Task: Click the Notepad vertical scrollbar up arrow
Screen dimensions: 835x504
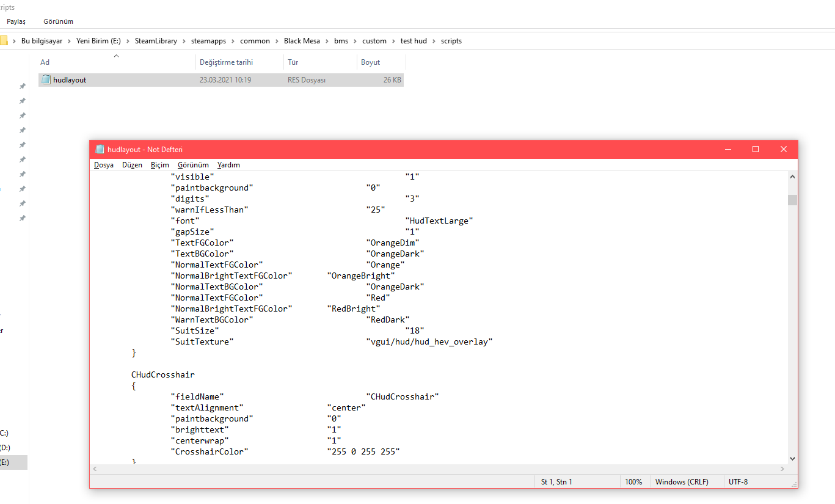Action: (792, 177)
